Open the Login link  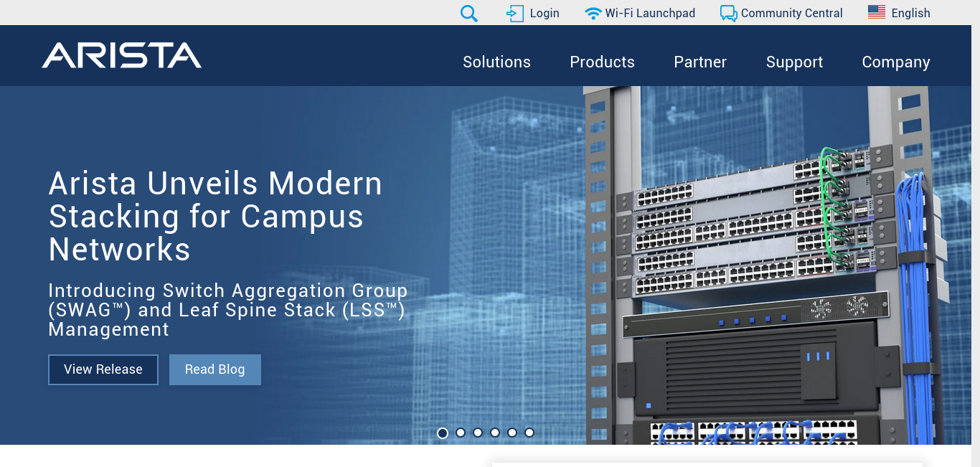tap(545, 13)
